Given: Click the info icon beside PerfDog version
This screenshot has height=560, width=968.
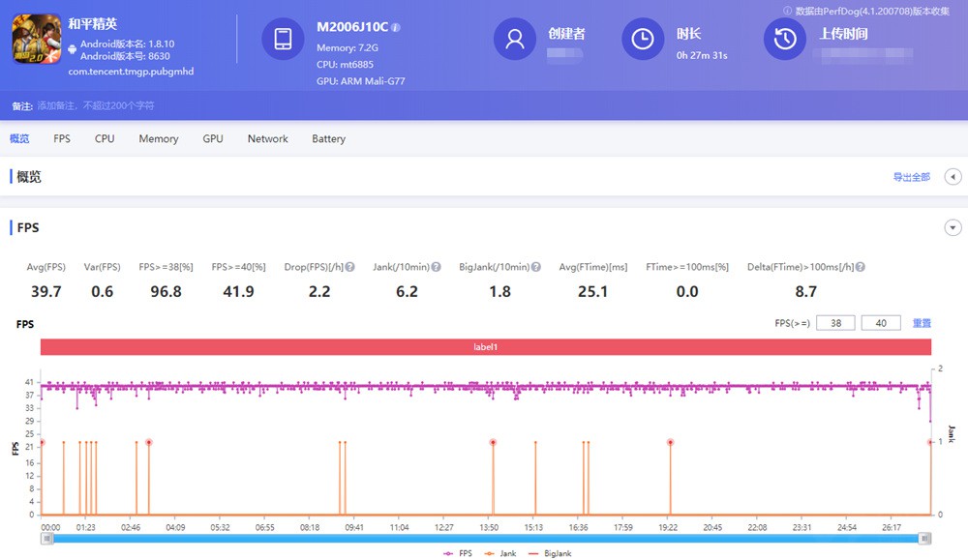Looking at the screenshot, I should click(787, 11).
